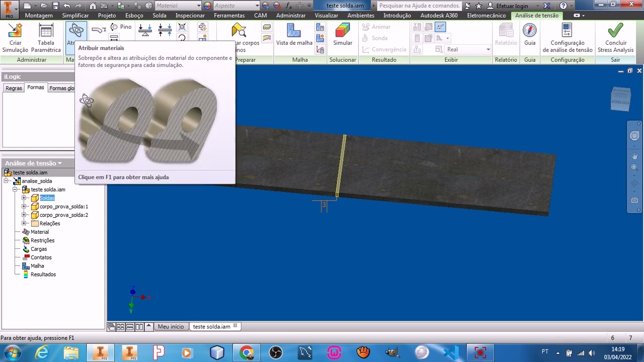The image size is (644, 362).
Task: Open Visual Studio Code from taskbar
Action: [451, 353]
